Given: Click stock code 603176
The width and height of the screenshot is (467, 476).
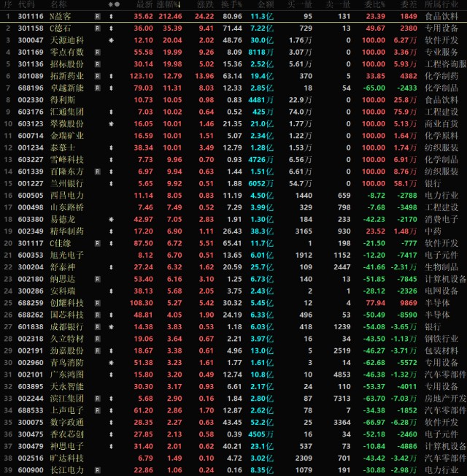Looking at the screenshot, I should [x=31, y=112].
